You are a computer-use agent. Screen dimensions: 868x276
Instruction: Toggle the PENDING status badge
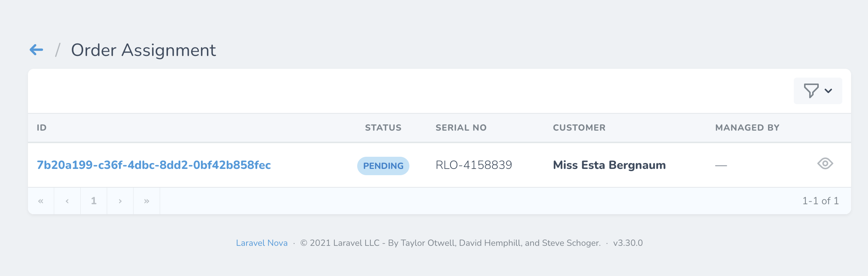tap(383, 166)
